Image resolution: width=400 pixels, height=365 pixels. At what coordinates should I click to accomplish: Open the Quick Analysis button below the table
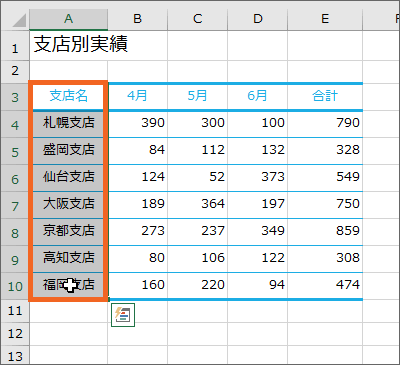click(x=123, y=315)
